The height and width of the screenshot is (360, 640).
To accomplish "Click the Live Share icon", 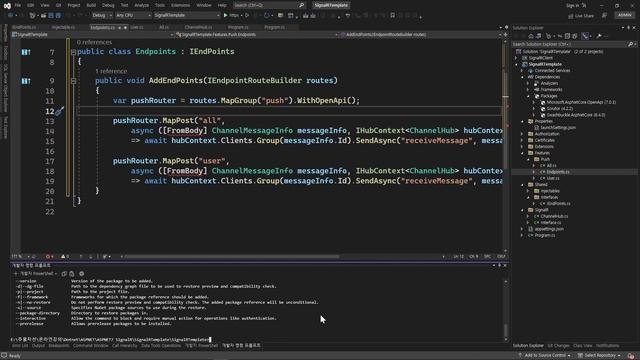I will tap(571, 16).
